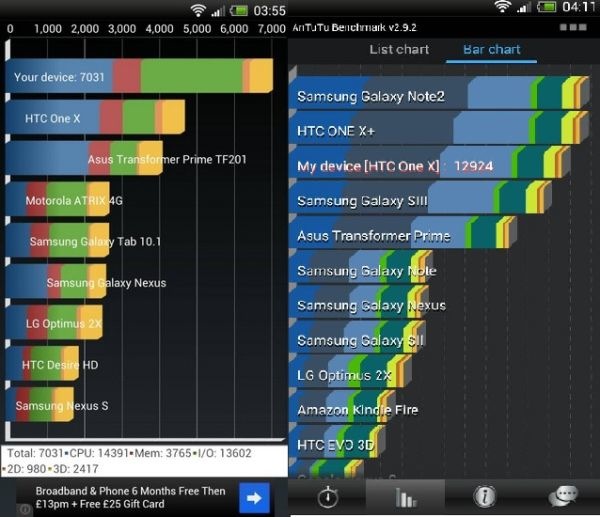The width and height of the screenshot is (600, 517).
Task: Open the chat bubbles feedback icon
Action: (562, 496)
